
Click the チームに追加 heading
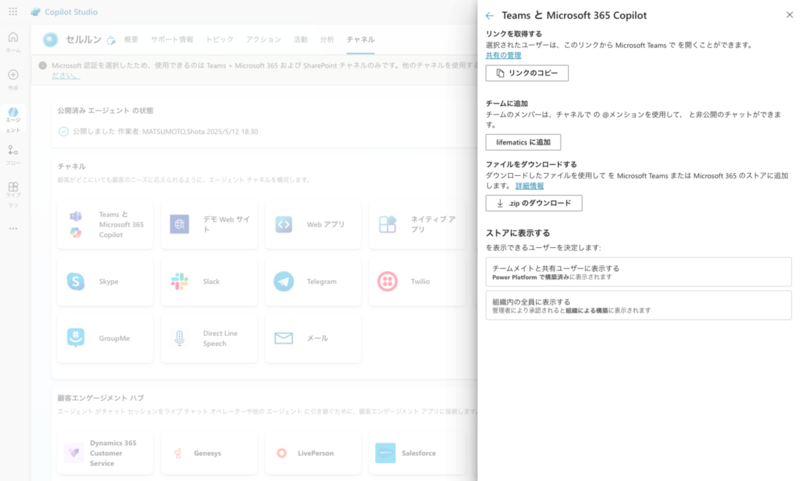[507, 103]
